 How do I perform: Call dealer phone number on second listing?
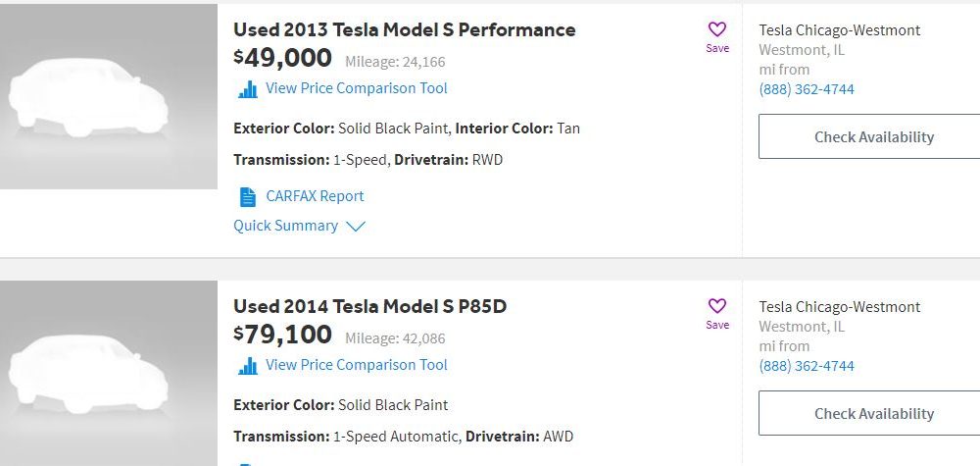click(807, 365)
